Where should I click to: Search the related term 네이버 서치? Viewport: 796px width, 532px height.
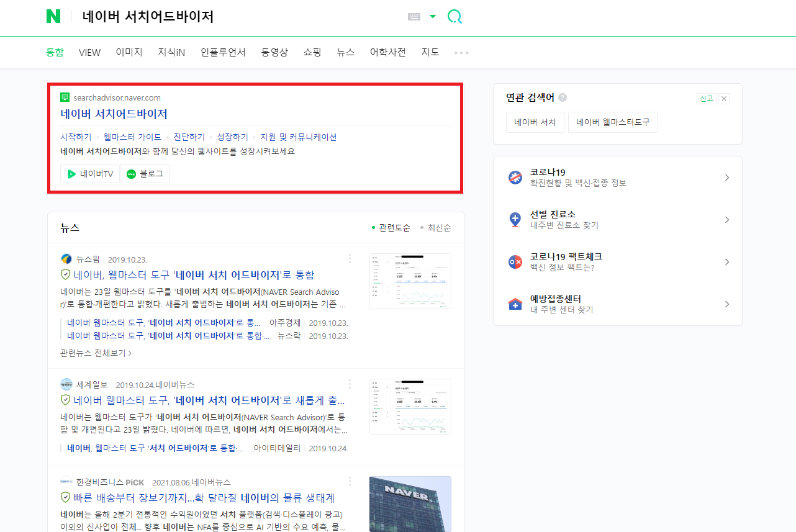coord(535,122)
